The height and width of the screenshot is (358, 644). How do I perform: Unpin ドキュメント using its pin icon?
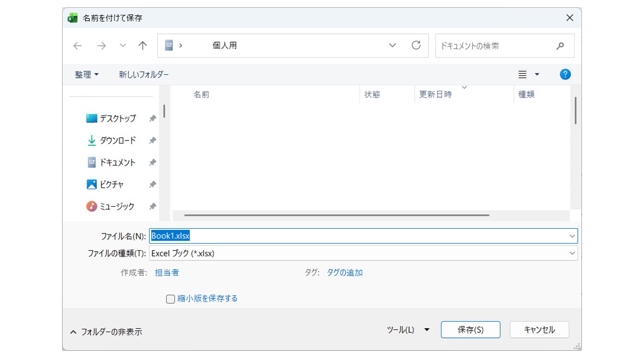click(x=152, y=162)
